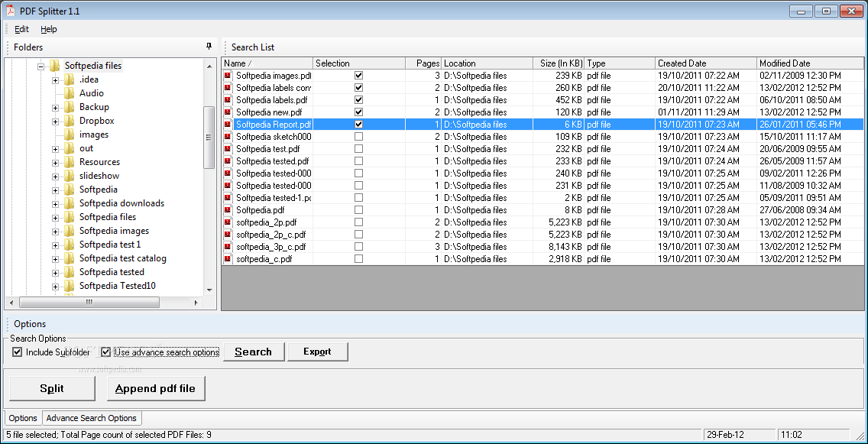Switch to the Options tab

click(x=23, y=418)
